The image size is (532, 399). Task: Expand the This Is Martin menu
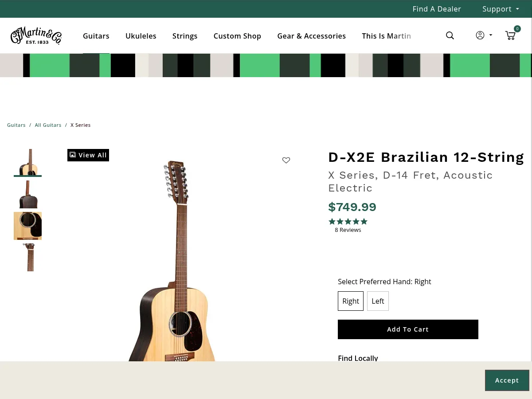point(386,36)
